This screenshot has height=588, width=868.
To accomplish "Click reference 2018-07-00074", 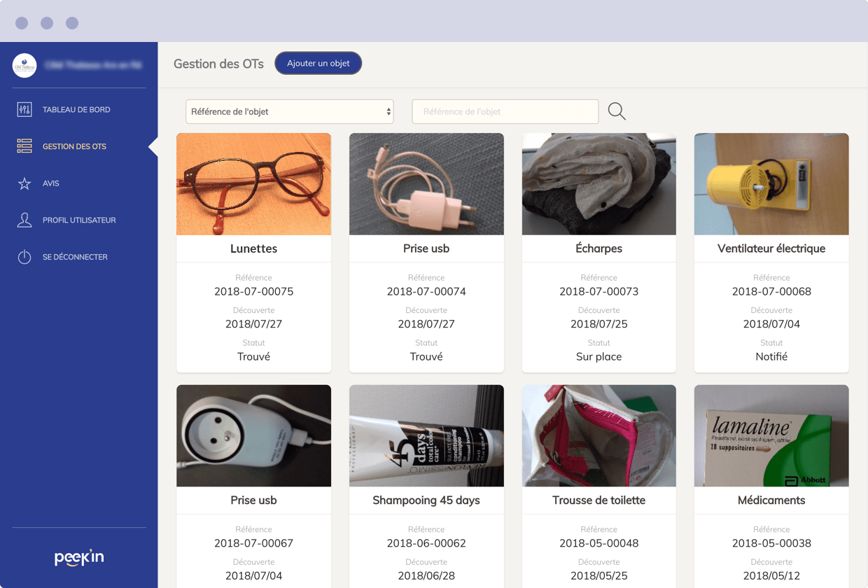I will pos(426,291).
